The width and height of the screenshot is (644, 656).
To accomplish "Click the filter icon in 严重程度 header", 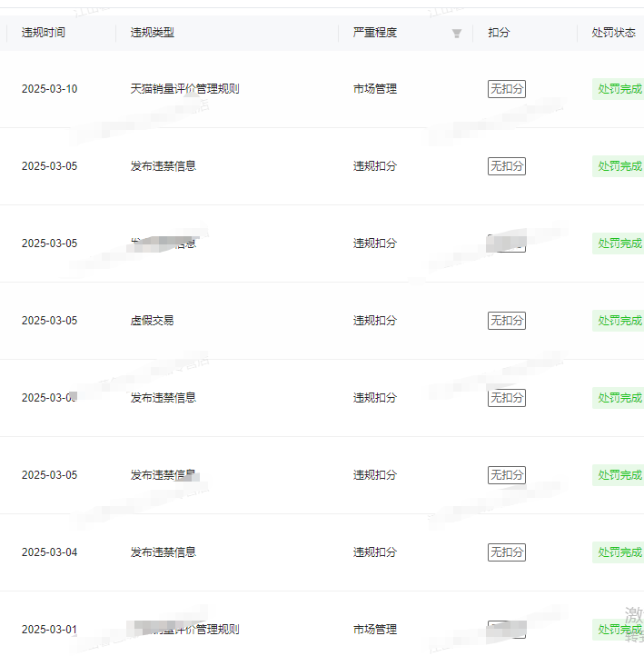I will (x=457, y=34).
